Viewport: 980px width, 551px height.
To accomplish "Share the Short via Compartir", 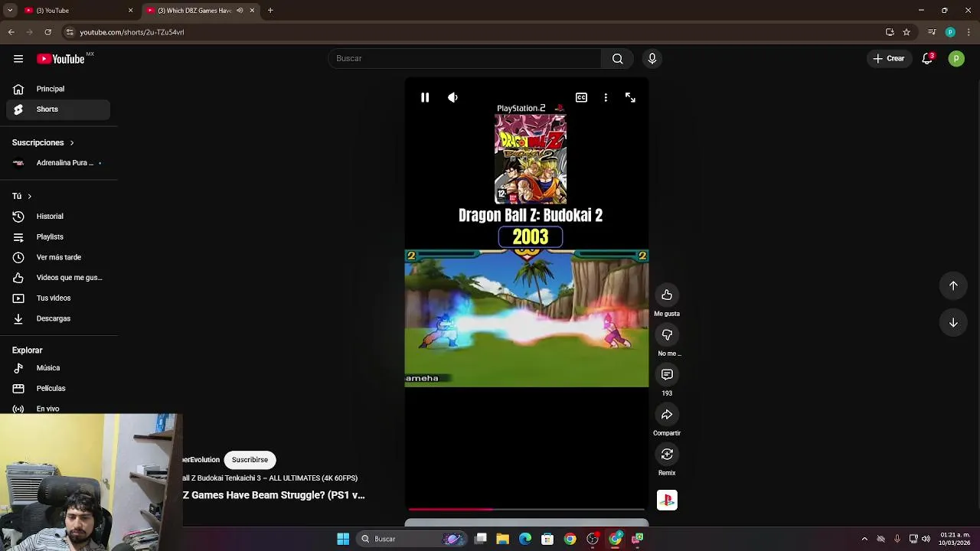I will 667,414.
